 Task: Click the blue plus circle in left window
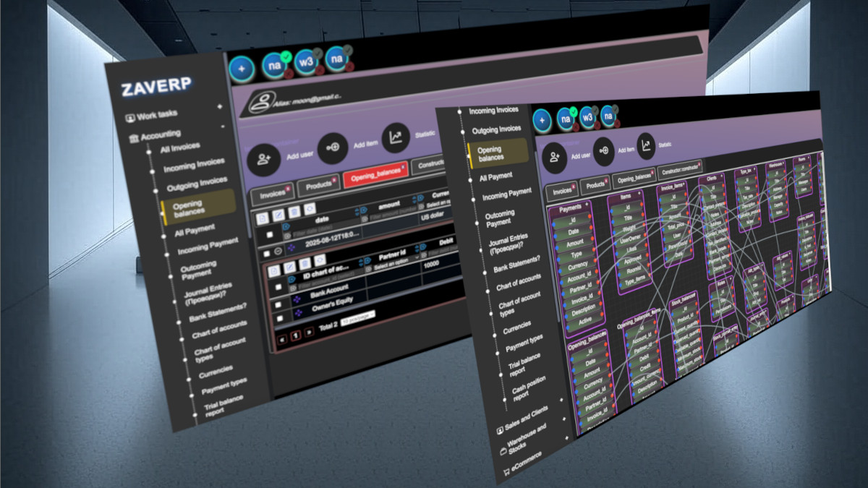242,70
